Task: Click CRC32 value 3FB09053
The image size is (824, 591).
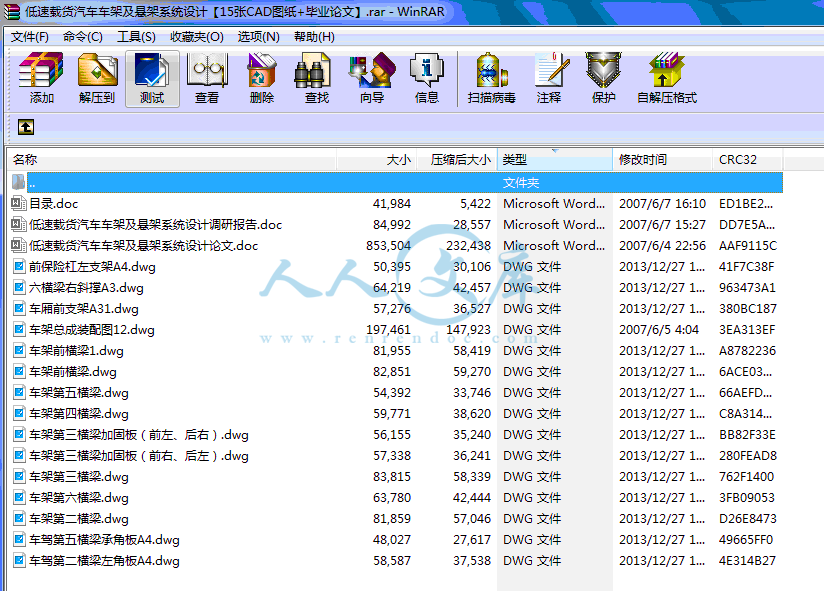Action: click(x=748, y=497)
